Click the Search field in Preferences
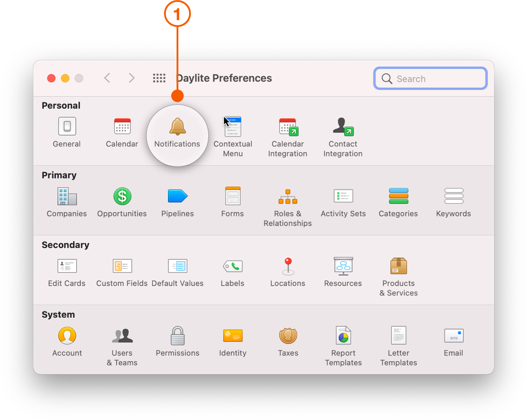This screenshot has width=527, height=420. [x=431, y=78]
